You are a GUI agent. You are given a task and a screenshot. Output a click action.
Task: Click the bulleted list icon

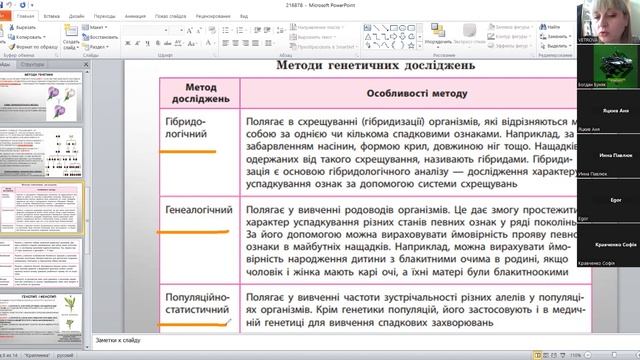tap(226, 30)
